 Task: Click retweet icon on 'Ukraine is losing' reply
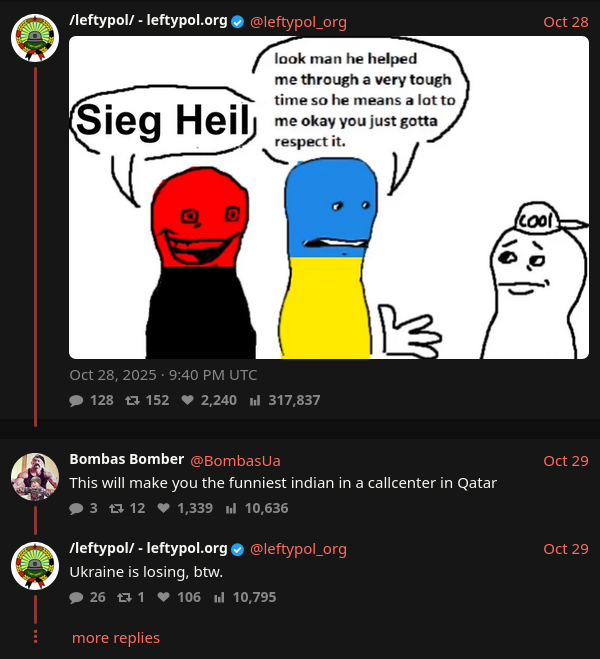124,597
